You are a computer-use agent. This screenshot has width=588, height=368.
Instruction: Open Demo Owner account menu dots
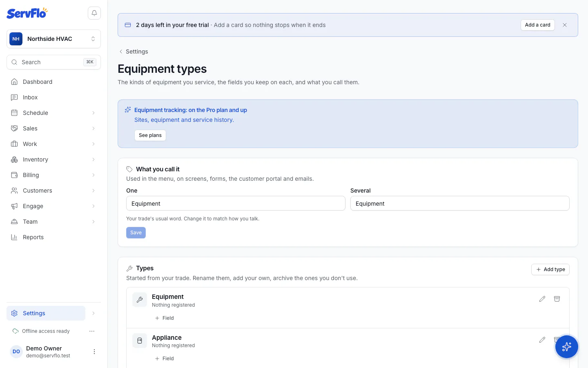point(94,352)
